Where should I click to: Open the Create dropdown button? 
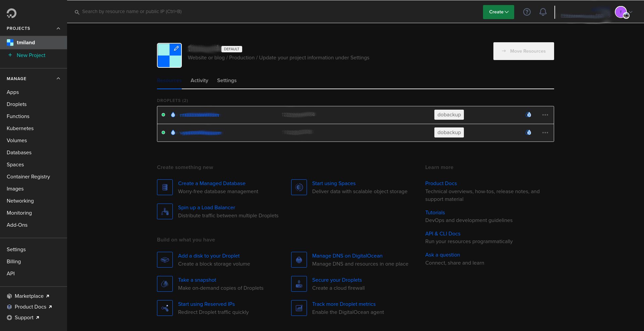[498, 12]
